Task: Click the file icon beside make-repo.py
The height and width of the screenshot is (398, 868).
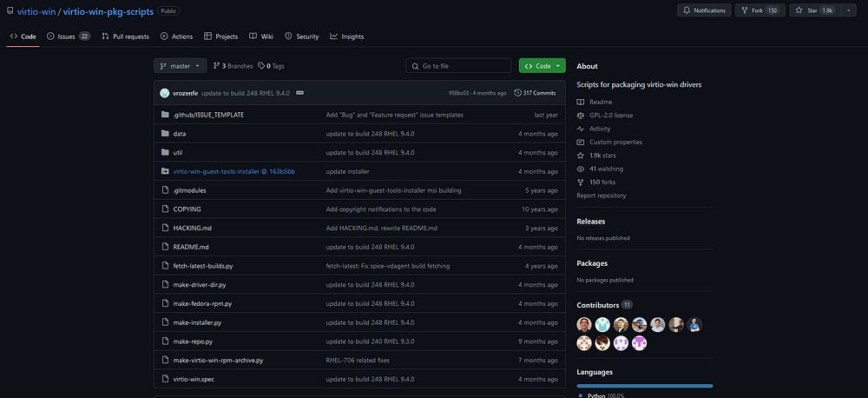Action: click(x=164, y=341)
